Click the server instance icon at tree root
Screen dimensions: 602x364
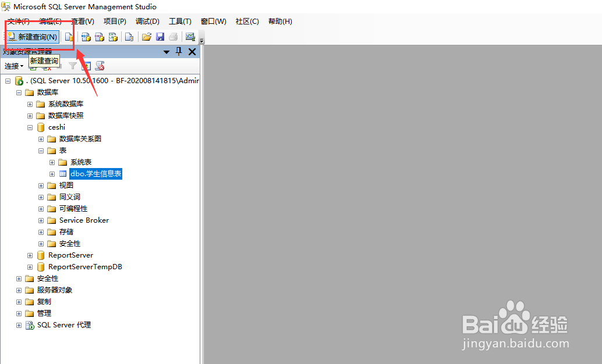[19, 81]
